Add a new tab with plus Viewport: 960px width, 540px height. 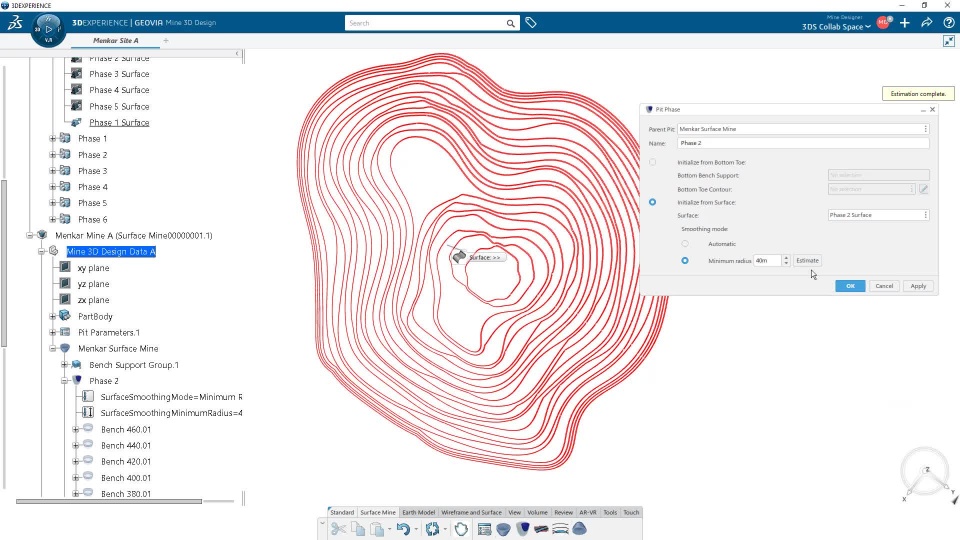166,40
